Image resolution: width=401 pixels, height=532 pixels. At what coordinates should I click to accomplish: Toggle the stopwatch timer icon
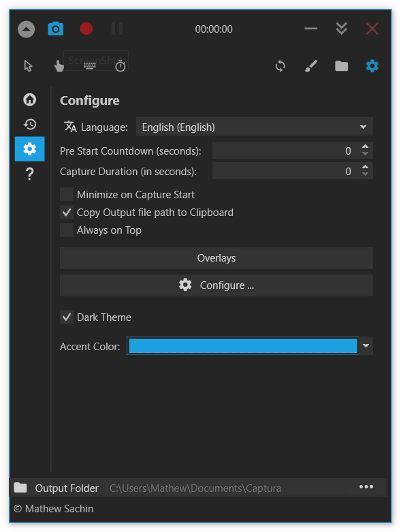[x=121, y=66]
